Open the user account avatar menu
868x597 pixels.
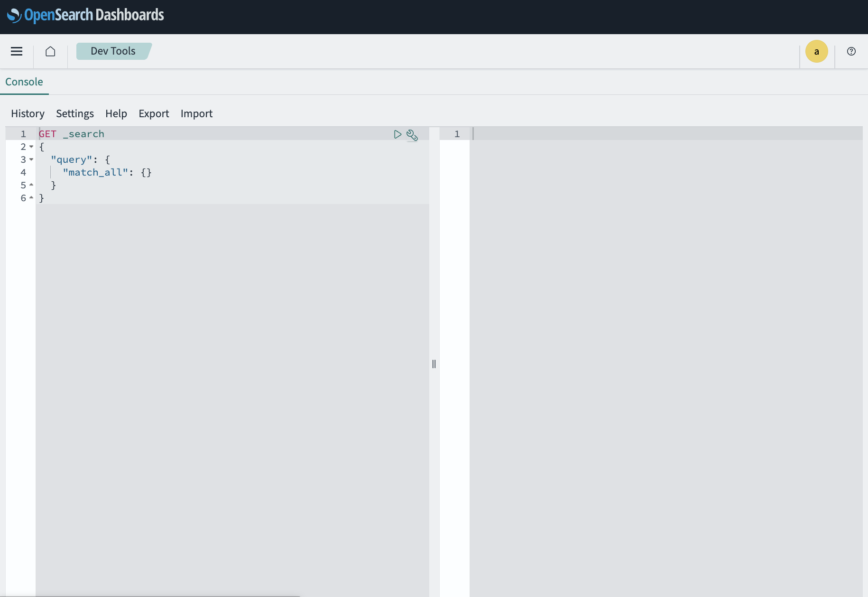click(x=816, y=51)
